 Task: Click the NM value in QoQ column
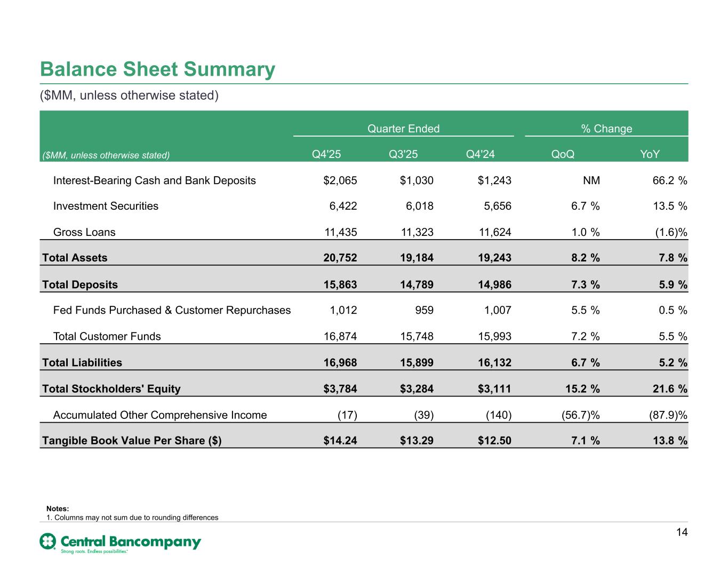[x=591, y=180]
